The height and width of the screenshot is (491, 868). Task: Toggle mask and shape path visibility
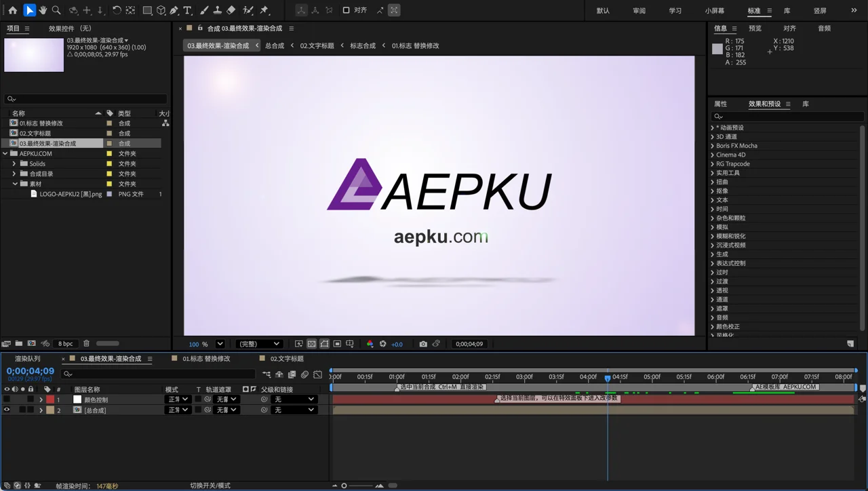(x=324, y=344)
